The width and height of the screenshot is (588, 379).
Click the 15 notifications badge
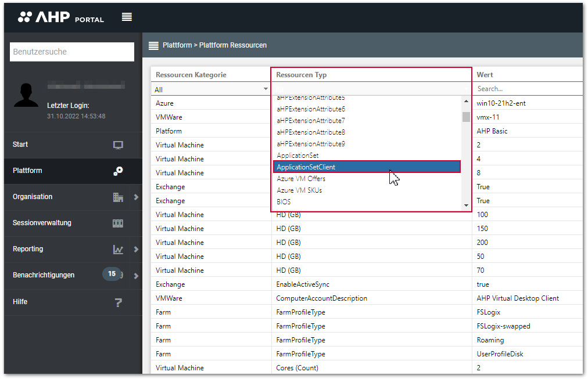click(x=112, y=274)
